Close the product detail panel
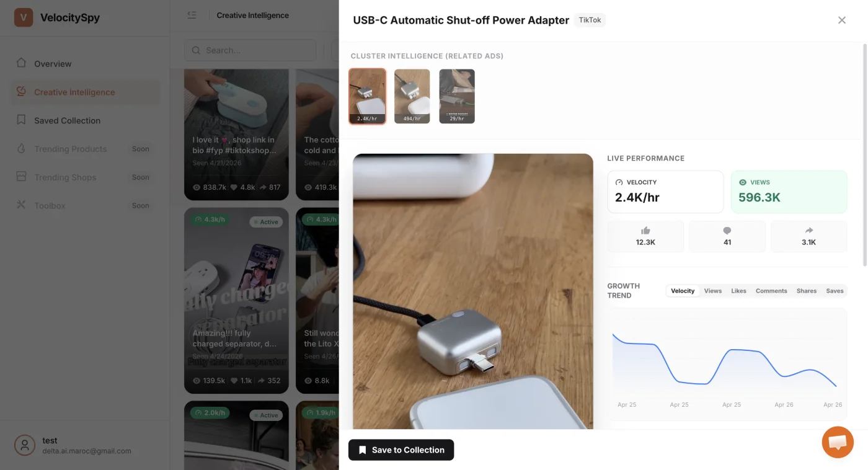868x470 pixels. pyautogui.click(x=842, y=20)
